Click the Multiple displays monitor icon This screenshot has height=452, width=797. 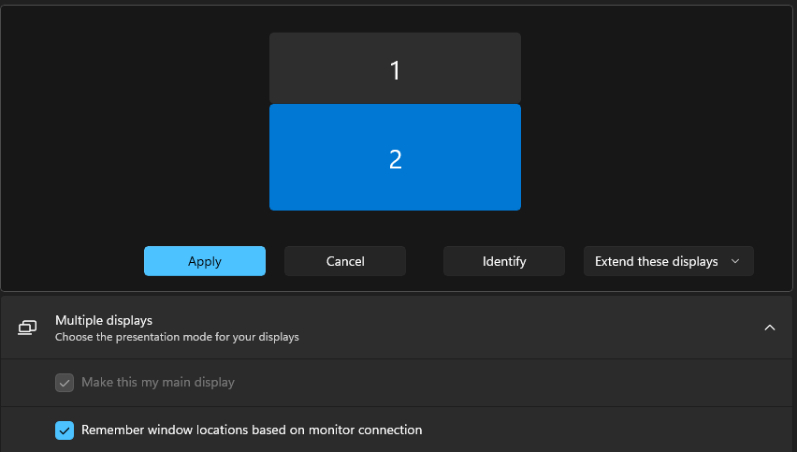[x=27, y=328]
